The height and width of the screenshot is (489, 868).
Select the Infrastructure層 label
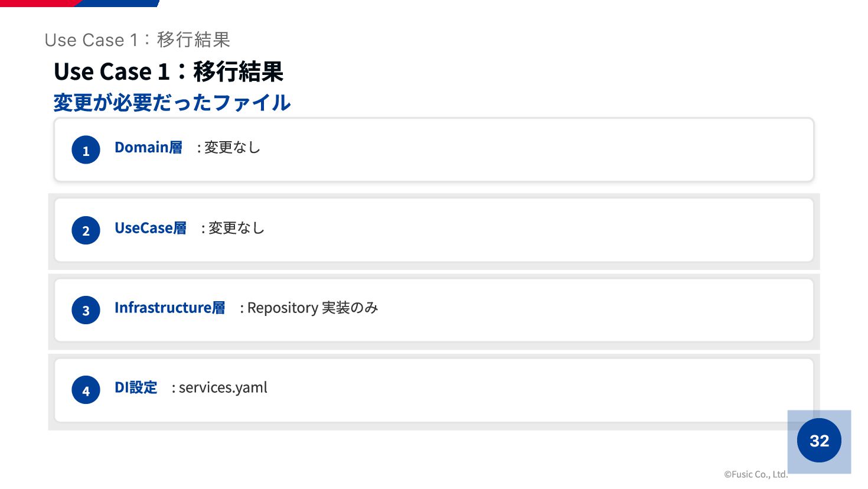tap(169, 308)
